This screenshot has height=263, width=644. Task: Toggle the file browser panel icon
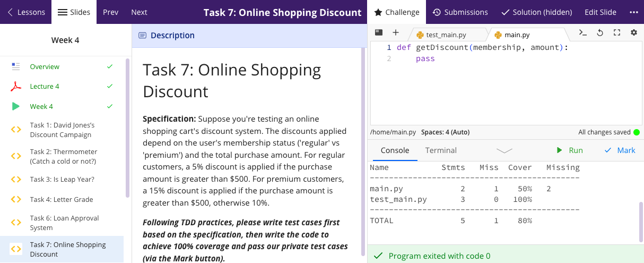coord(379,32)
